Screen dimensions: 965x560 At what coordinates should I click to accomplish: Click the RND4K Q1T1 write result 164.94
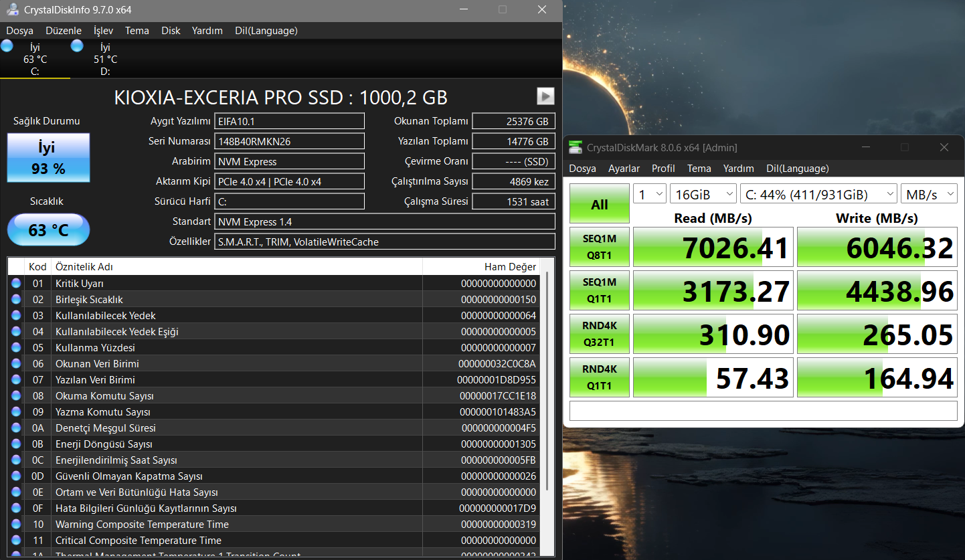click(877, 377)
